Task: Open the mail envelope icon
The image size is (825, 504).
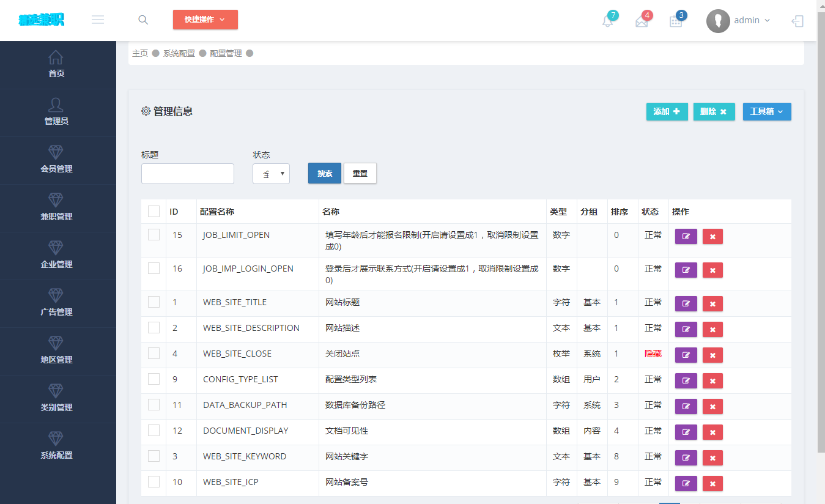Action: [x=642, y=21]
